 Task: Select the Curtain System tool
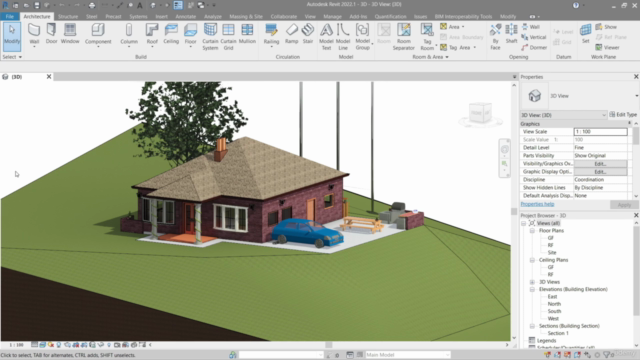pyautogui.click(x=210, y=37)
